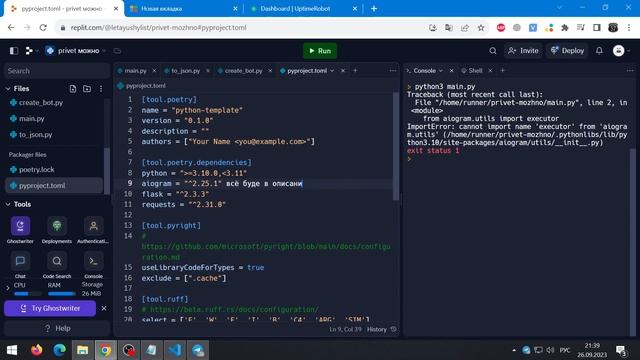Switch to to_json.py editor tab
This screenshot has width=640, height=360.
[185, 71]
